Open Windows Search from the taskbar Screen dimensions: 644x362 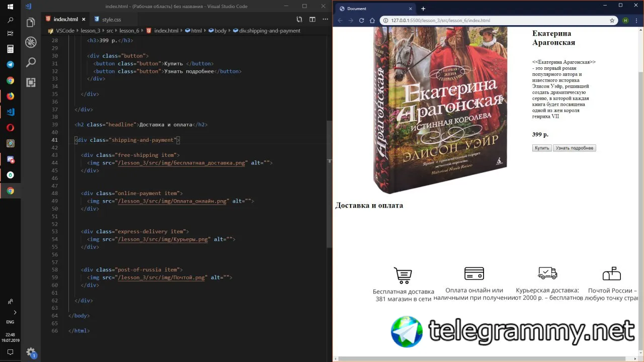point(10,21)
